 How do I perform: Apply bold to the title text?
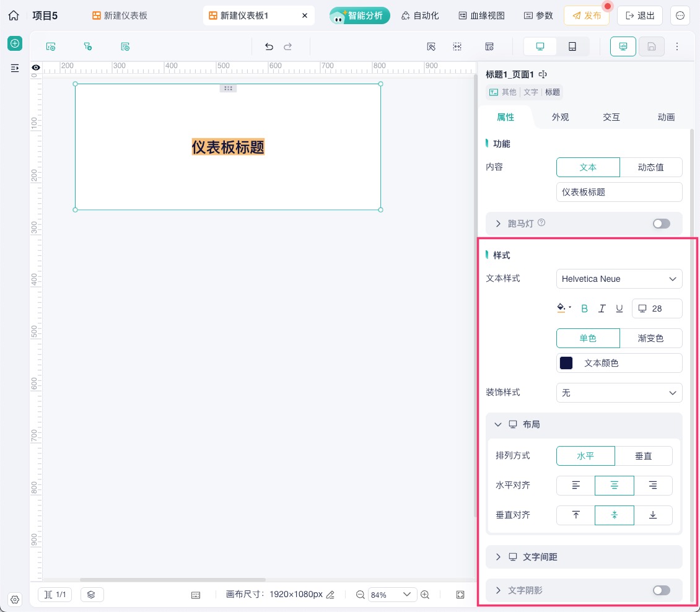click(x=584, y=308)
